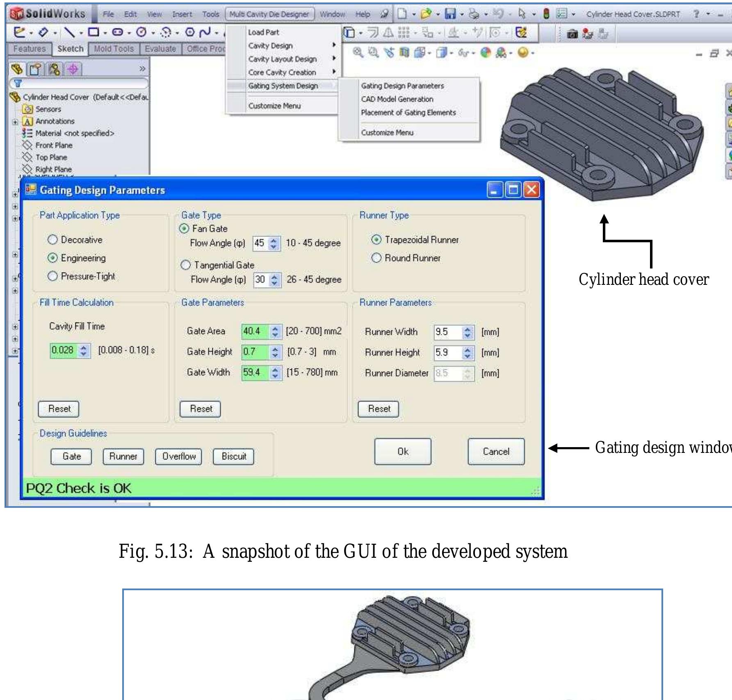Image resolution: width=732 pixels, height=700 pixels.
Task: Switch to the Mold Tools tab
Action: point(114,49)
